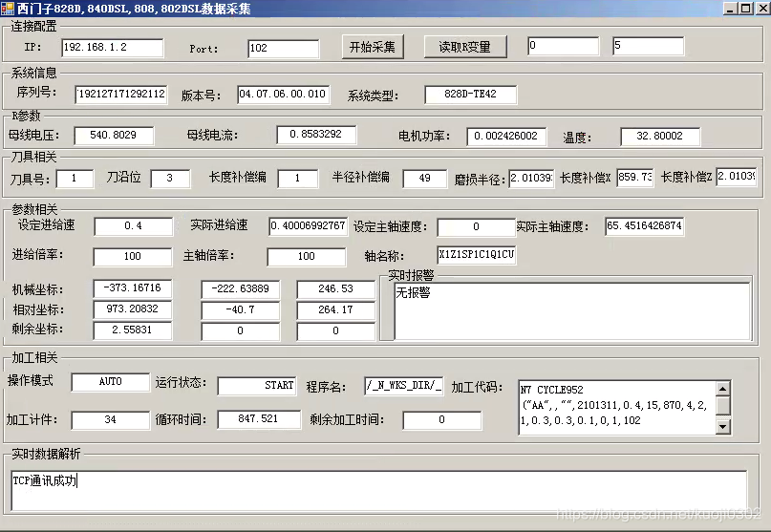Screen dimensions: 771x532
Task: Click the 半径补偿编 field showing 49
Action: point(425,179)
